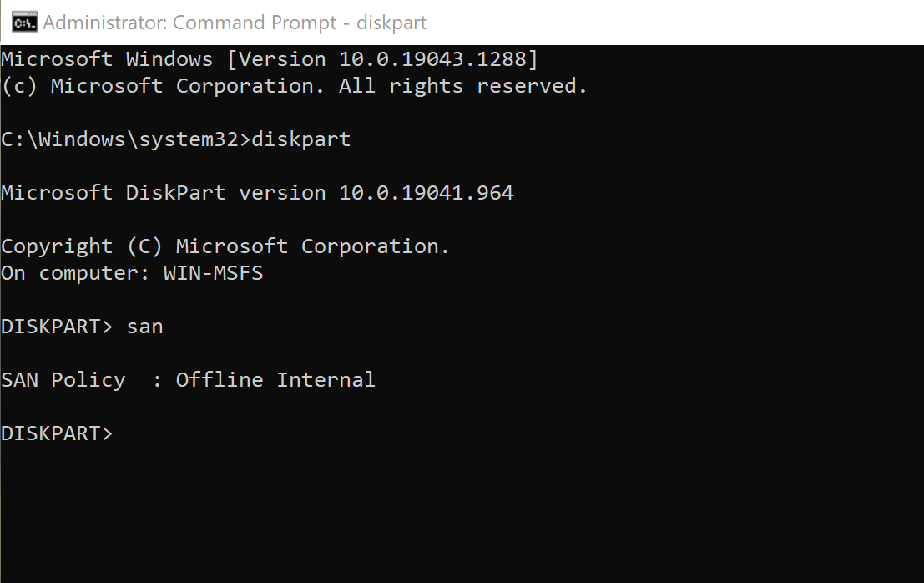Click the "(c) Microsoft Corporation" text on second line
This screenshot has width=924, height=583.
pyautogui.click(x=163, y=86)
